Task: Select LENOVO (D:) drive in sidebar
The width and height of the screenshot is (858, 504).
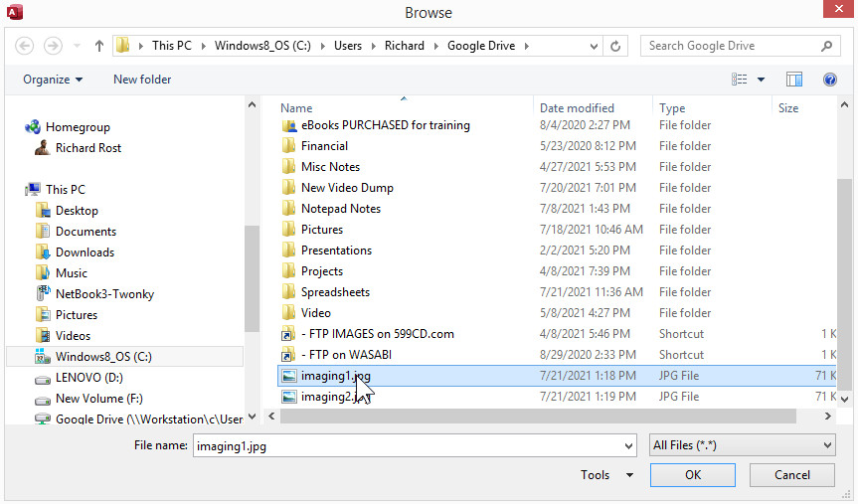Action: pos(88,378)
